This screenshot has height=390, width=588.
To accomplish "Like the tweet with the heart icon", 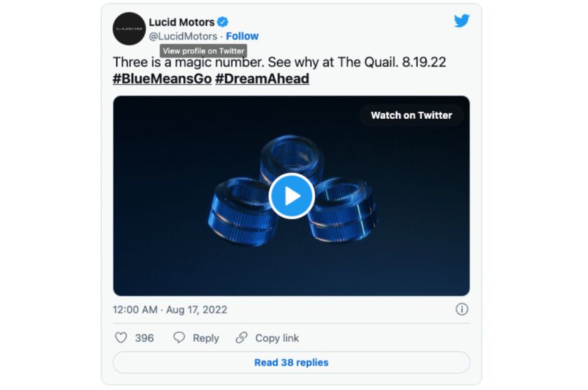I will 121,338.
